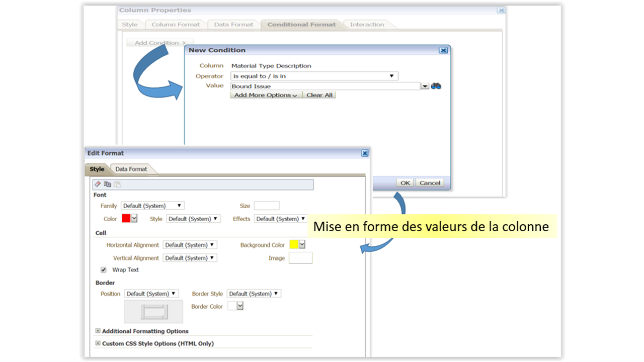Cancel the New Condition dialog
The image size is (644, 362).
430,183
